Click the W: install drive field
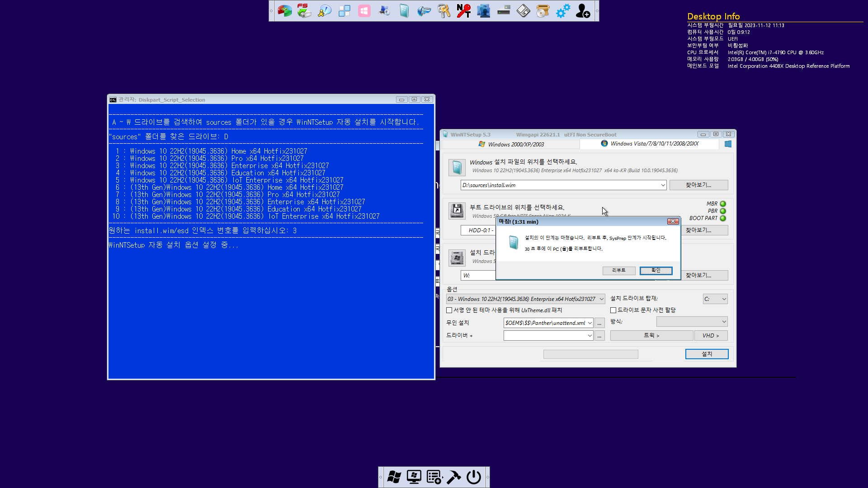 [478, 276]
